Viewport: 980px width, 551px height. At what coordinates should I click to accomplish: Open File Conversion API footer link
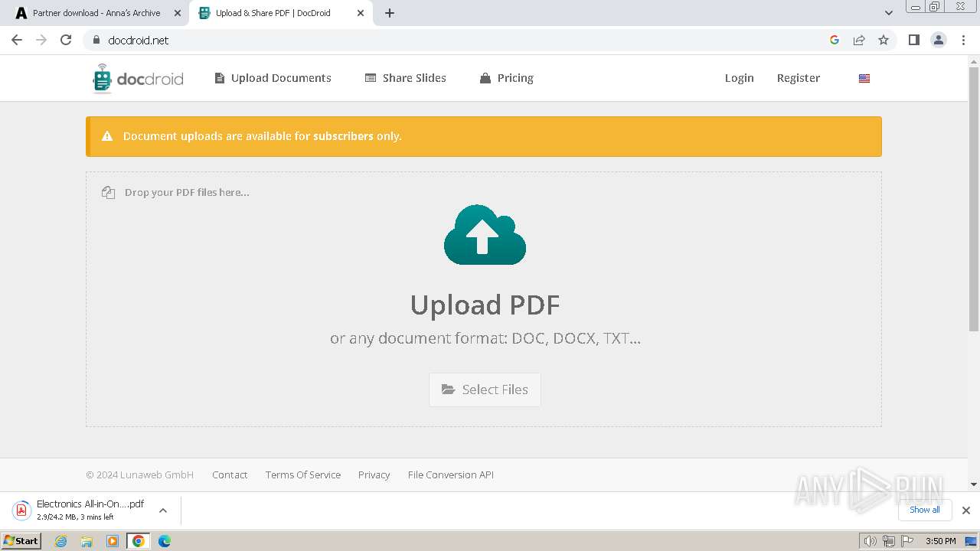pos(451,474)
